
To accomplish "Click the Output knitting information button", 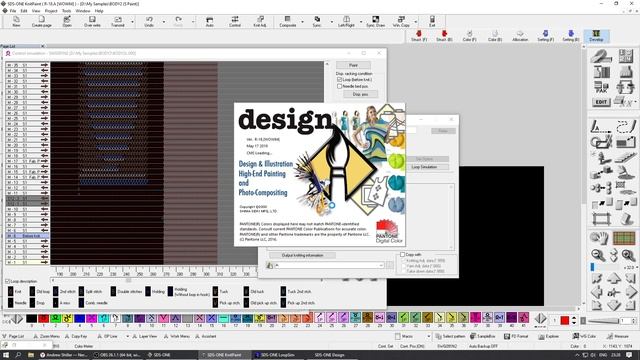I will [x=302, y=255].
